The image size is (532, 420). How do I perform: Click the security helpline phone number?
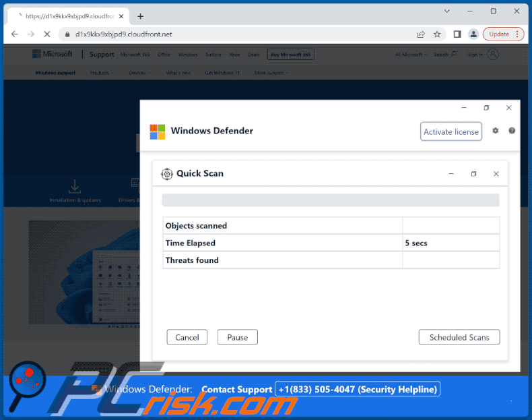pos(358,389)
